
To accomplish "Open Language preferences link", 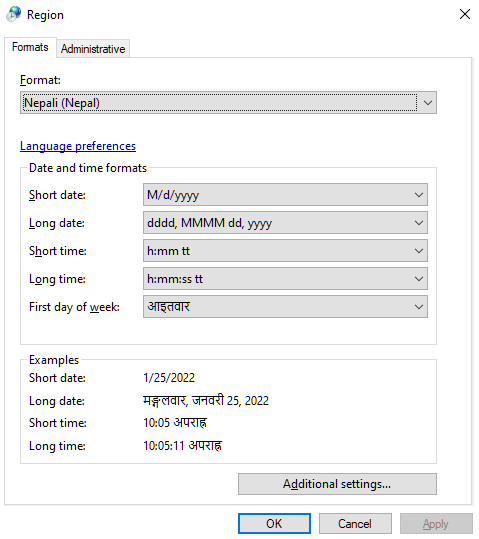I will click(78, 146).
